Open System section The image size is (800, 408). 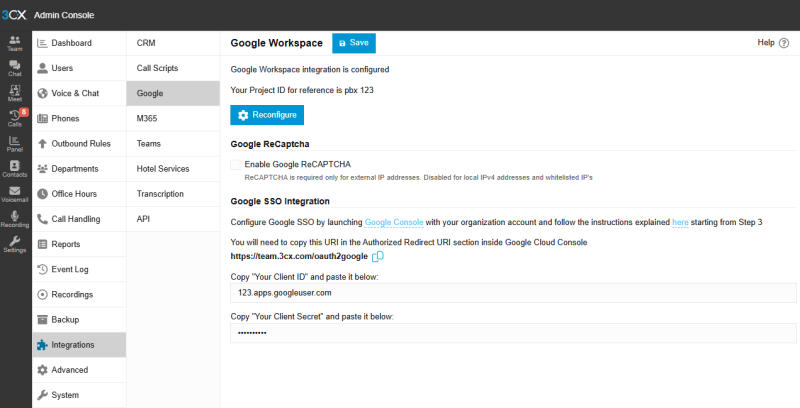(79, 395)
